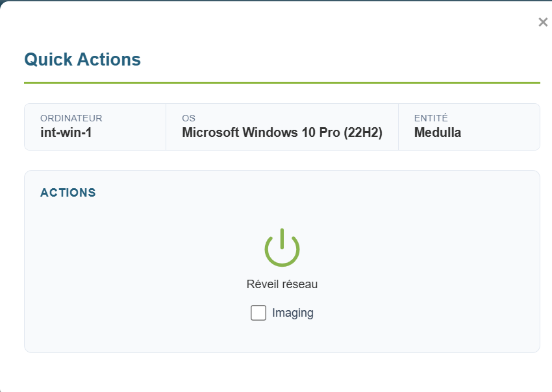Select the computer name int-win-1
The width and height of the screenshot is (552, 392).
point(67,133)
